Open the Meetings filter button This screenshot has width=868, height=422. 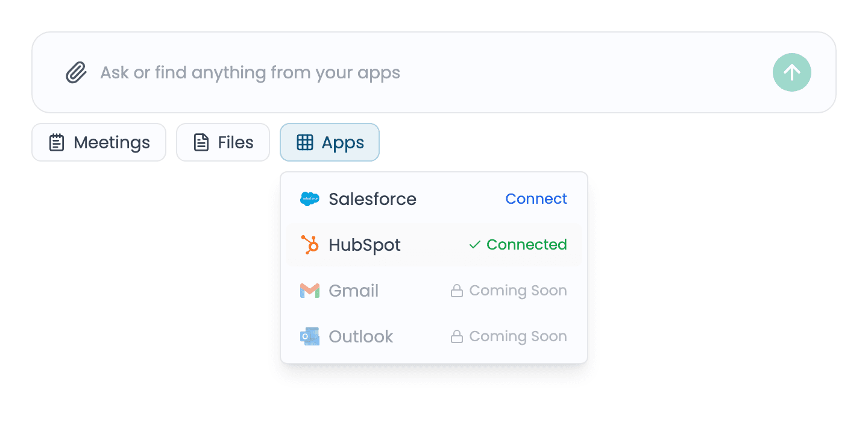tap(99, 142)
